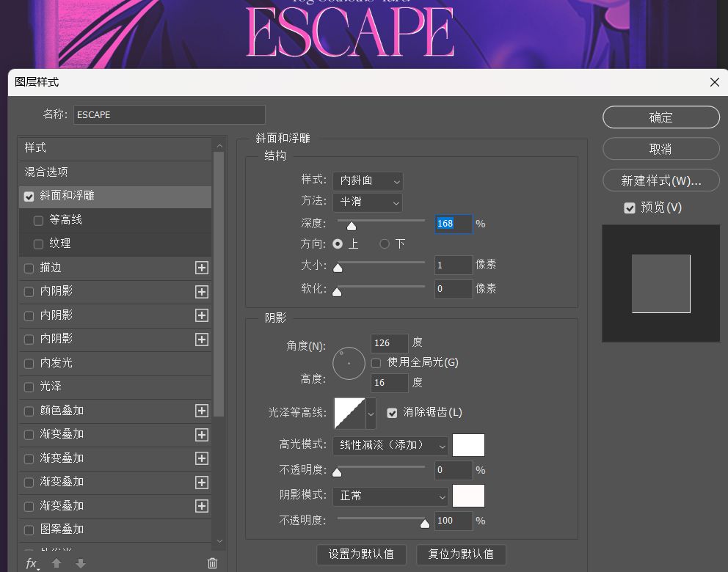Click the move effect down arrow icon
The height and width of the screenshot is (572, 728).
(x=81, y=563)
